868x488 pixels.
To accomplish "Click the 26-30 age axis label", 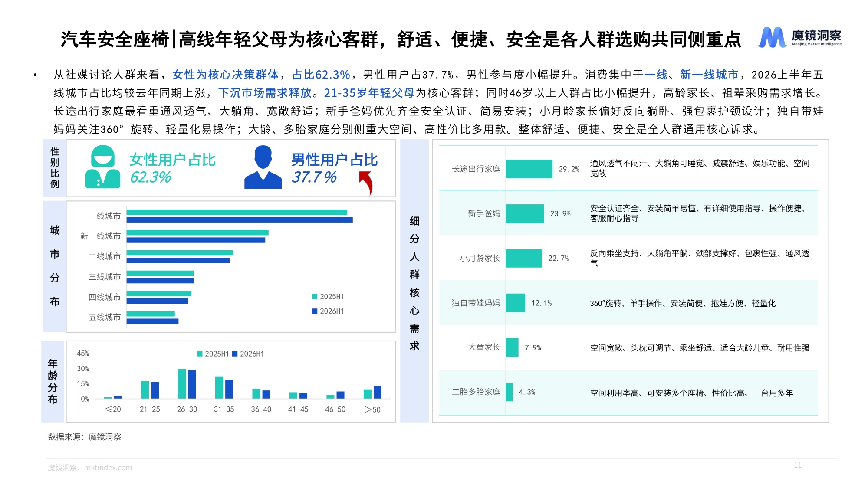I will (x=187, y=409).
